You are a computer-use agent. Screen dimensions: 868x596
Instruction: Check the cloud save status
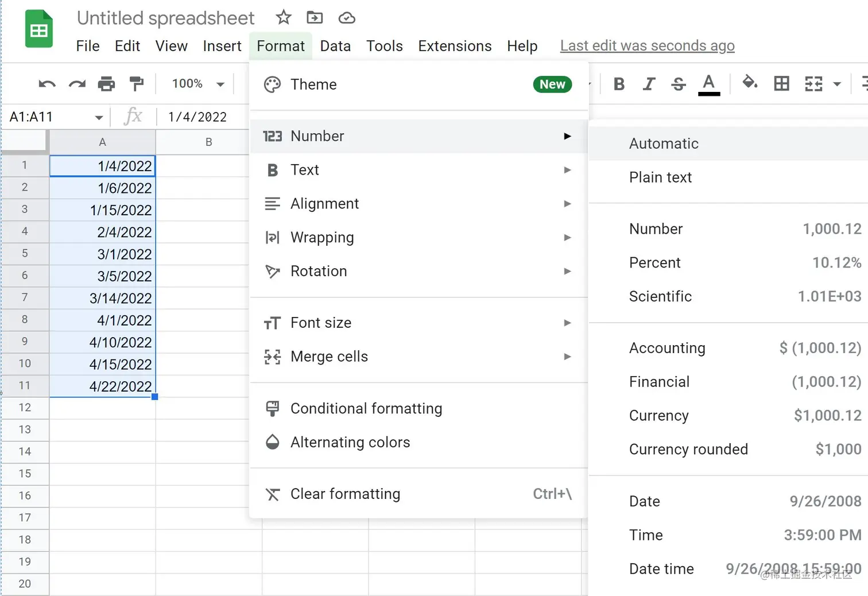point(347,18)
